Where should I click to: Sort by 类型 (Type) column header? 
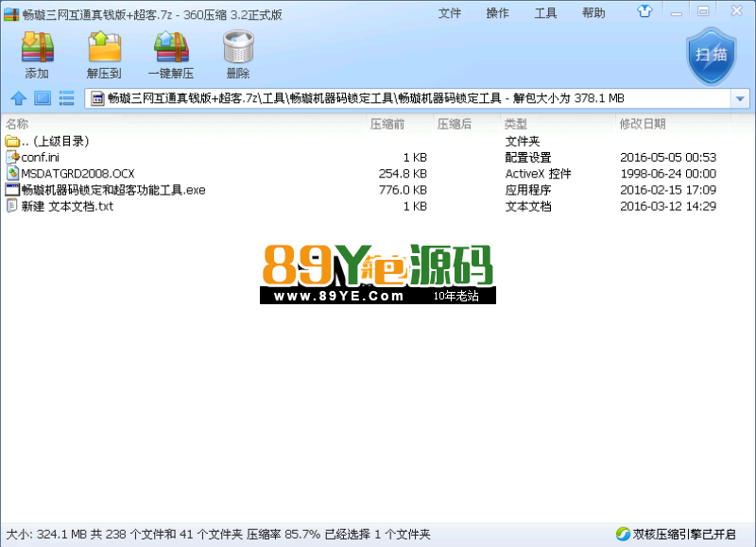click(515, 124)
